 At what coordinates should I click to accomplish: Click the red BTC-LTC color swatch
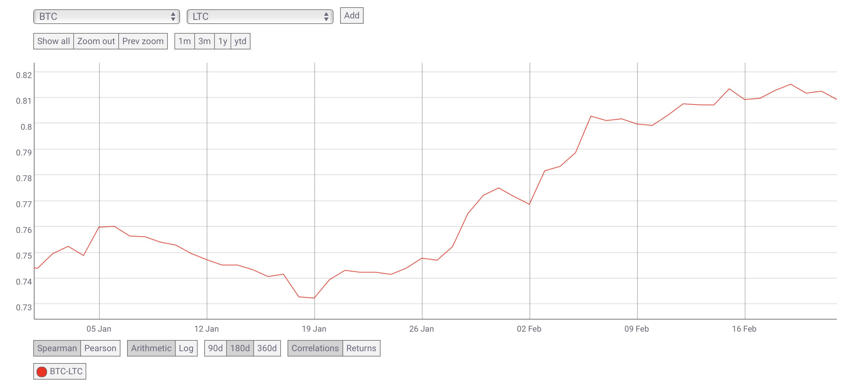(x=42, y=372)
